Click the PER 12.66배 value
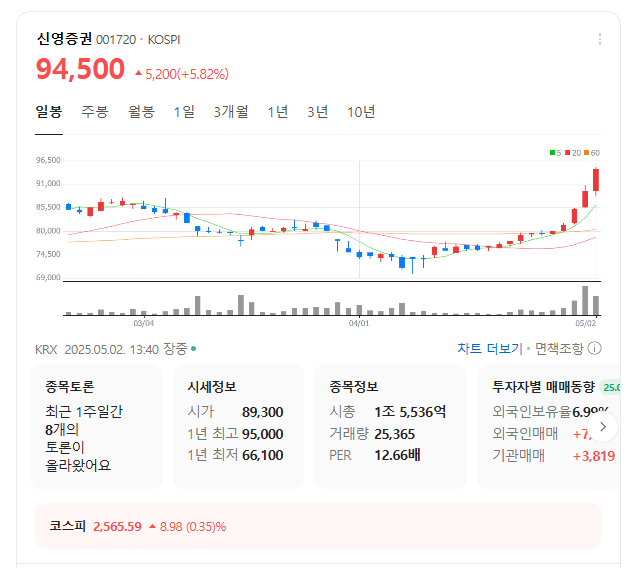 coord(397,455)
